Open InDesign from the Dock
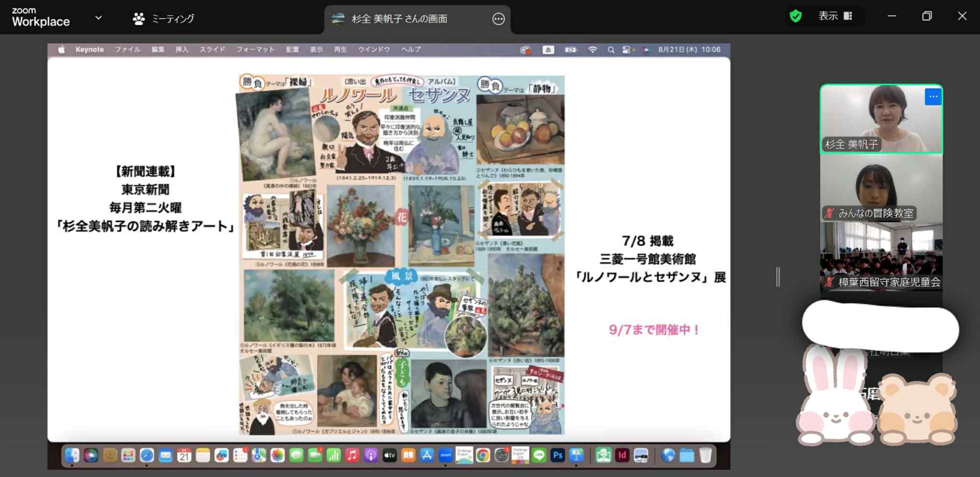The width and height of the screenshot is (980, 477). click(x=622, y=455)
